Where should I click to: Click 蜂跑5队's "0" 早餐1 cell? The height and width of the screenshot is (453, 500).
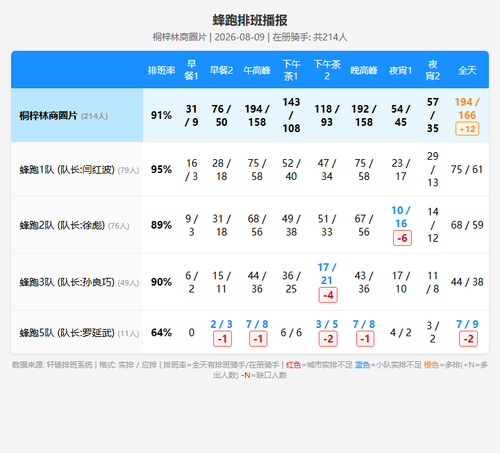[x=191, y=332]
